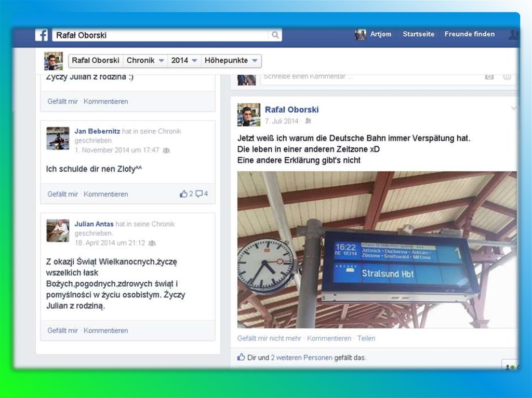Click Teilen to share the train post
This screenshot has width=532, height=398.
click(x=366, y=338)
